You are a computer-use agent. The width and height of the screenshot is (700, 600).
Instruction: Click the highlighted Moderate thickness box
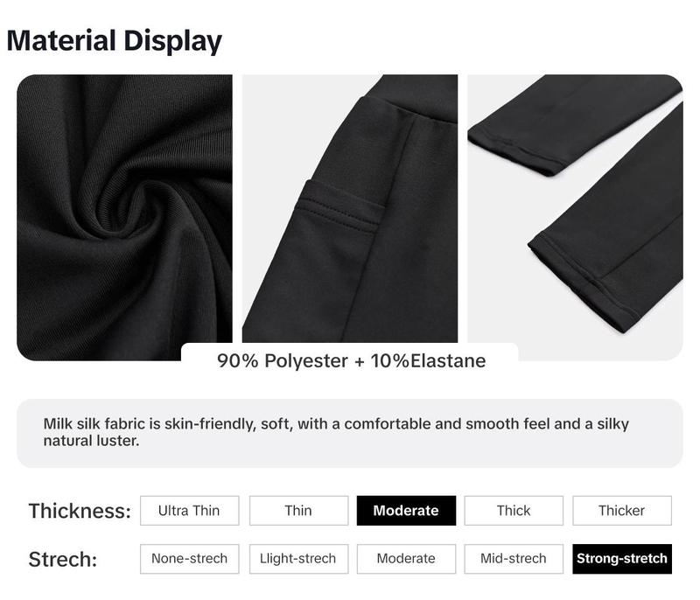click(x=406, y=510)
